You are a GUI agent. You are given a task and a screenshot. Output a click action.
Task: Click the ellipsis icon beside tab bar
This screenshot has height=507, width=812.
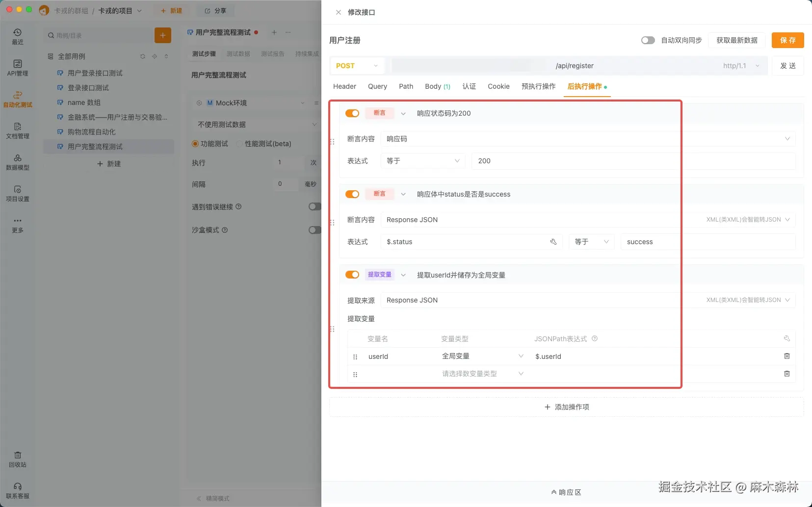(x=288, y=32)
